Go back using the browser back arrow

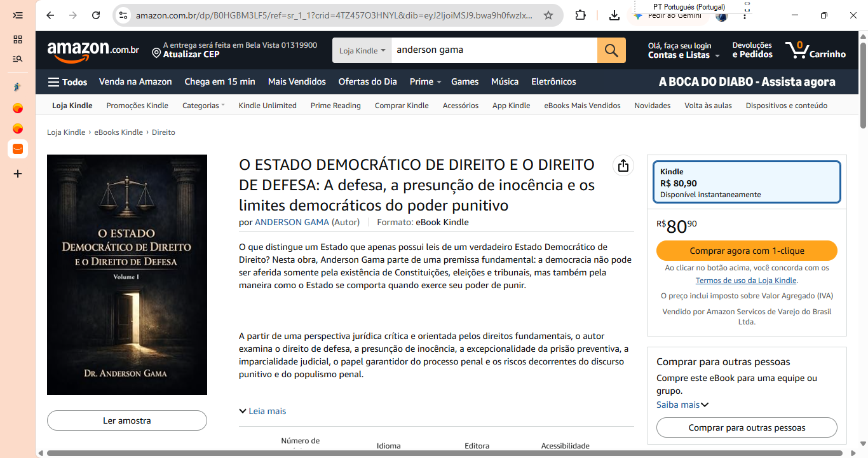[x=50, y=15]
